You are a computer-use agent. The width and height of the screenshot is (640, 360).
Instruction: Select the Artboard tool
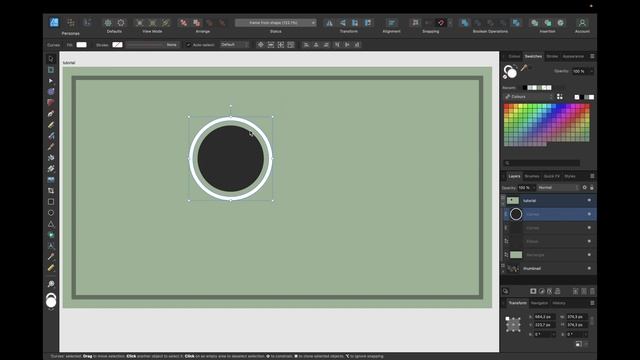coord(51,70)
